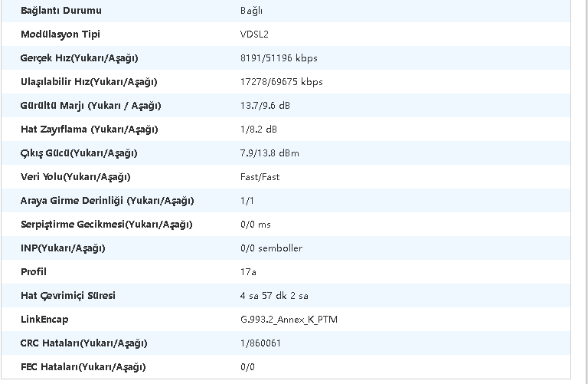The height and width of the screenshot is (384, 588).
Task: Select the 'Gürültü Marjı (Yukarı / Aşağı)' label
Action: (x=91, y=106)
